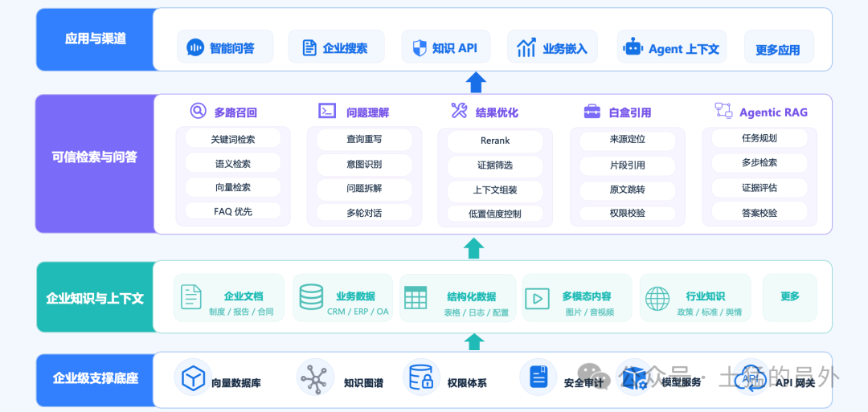Click the 企业搜索 document icon
Screen dimensions: 868x412
[x=309, y=47]
